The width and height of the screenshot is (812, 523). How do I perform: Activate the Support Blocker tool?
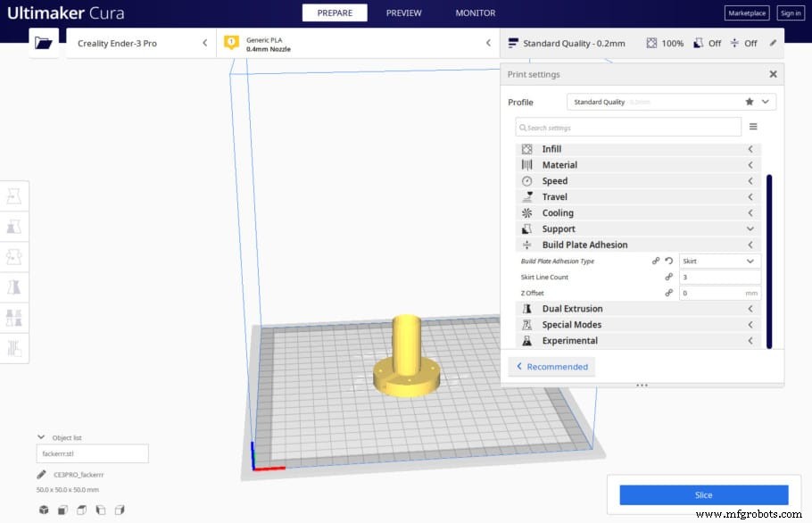coord(13,348)
